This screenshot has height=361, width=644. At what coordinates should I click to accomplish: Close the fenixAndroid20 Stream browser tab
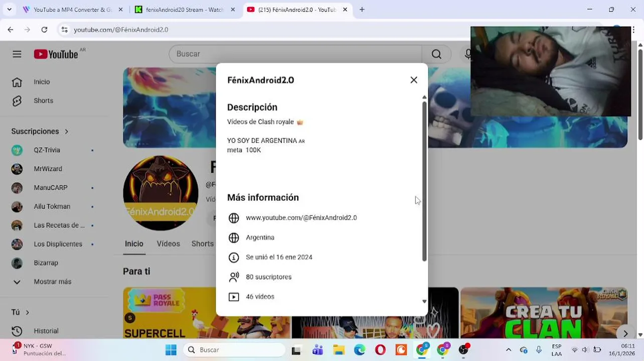[x=233, y=10]
